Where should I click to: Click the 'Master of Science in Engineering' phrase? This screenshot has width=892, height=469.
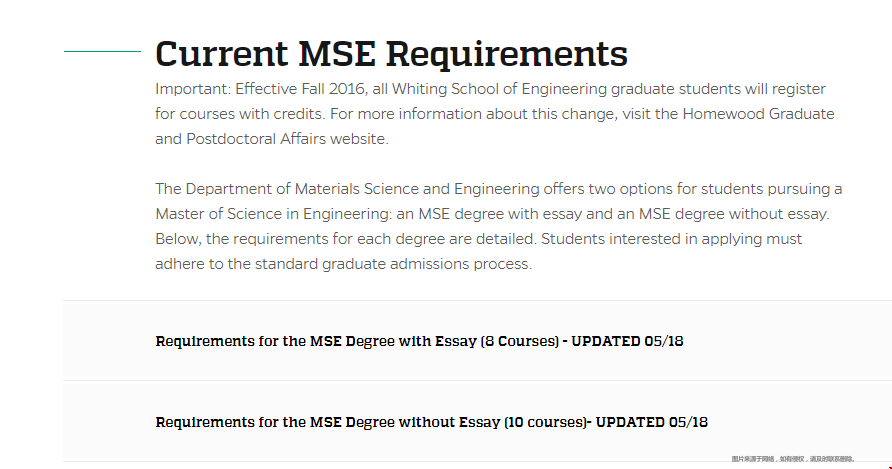(x=273, y=214)
